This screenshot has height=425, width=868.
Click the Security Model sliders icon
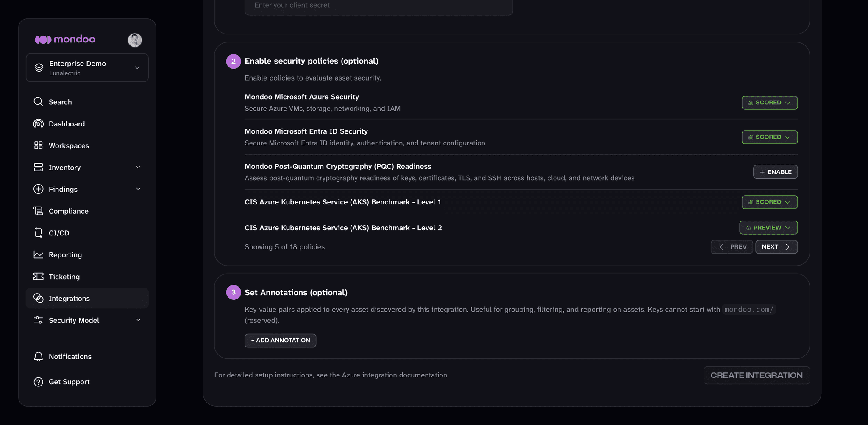point(38,320)
